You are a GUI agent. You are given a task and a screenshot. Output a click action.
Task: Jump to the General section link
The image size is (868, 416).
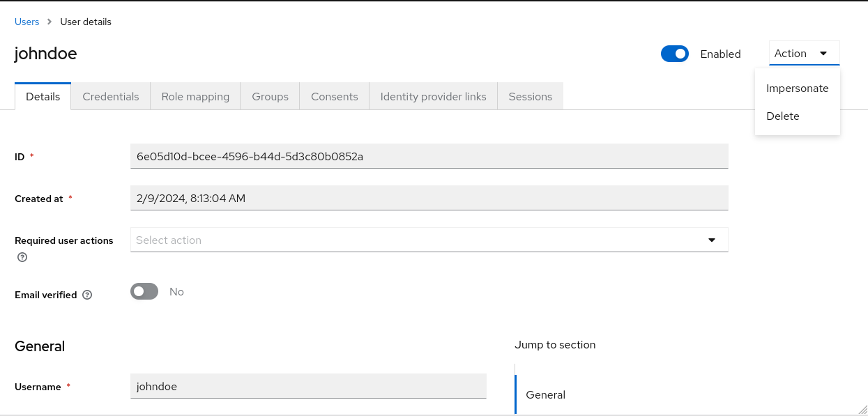pyautogui.click(x=545, y=394)
